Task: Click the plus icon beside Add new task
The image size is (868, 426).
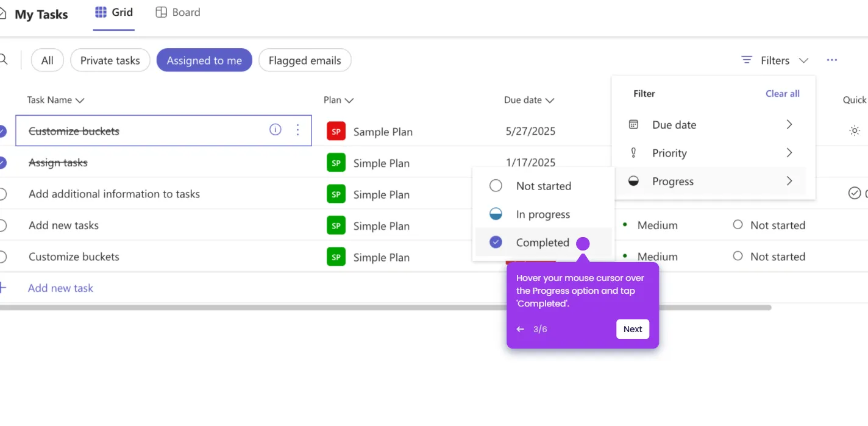Action: tap(2, 288)
